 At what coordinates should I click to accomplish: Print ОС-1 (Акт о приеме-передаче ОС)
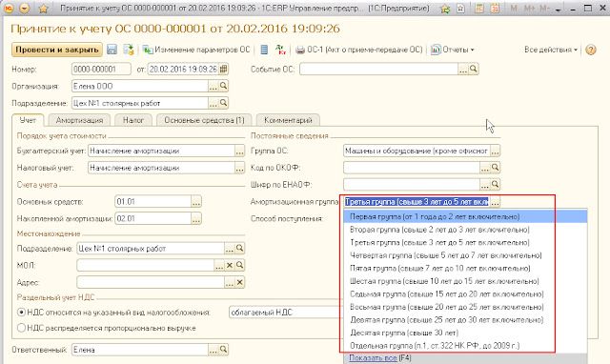359,50
